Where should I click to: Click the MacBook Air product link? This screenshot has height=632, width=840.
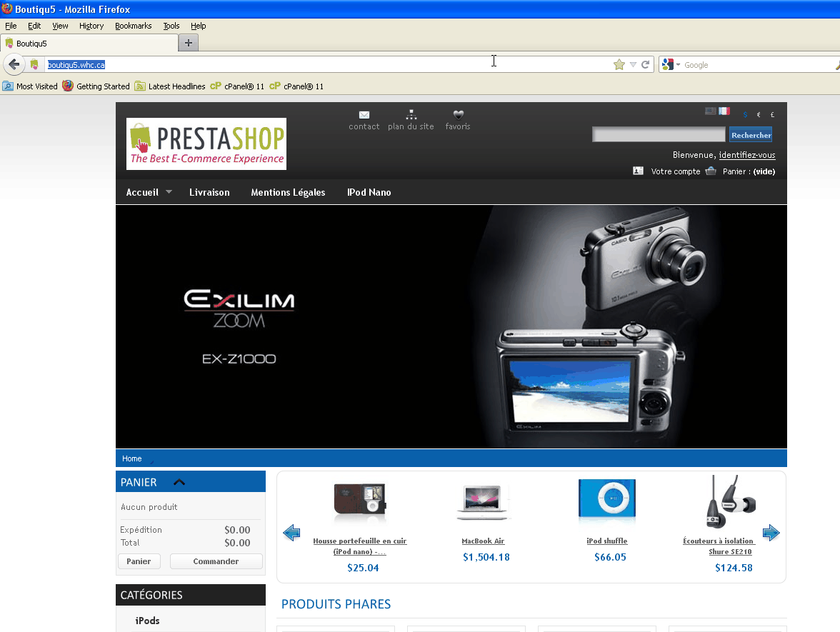click(x=483, y=541)
